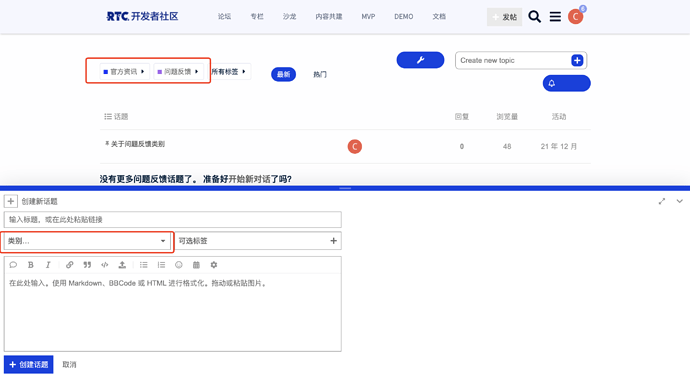Minimize composer using the down chevron

click(679, 201)
